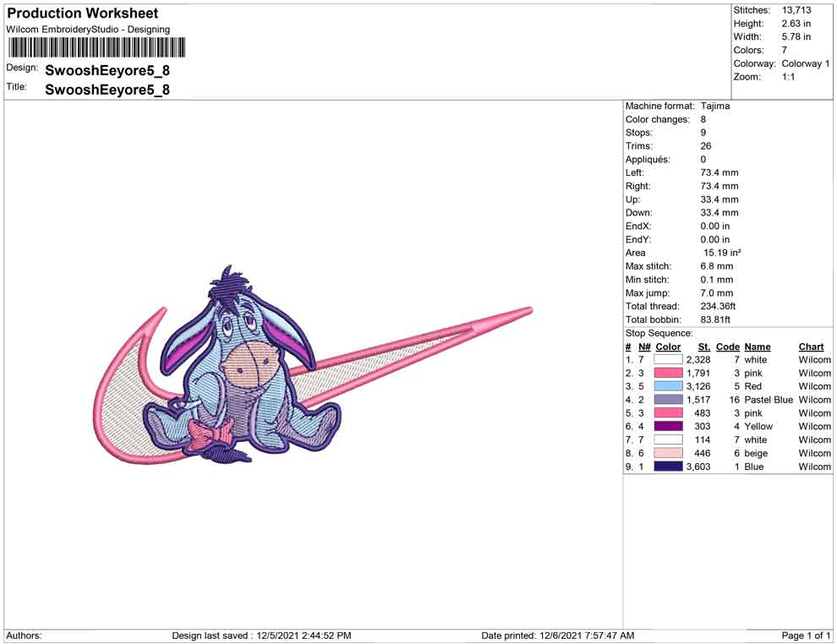Viewport: 837px width, 644px height.
Task: Click the Stops value '9'
Action: pos(703,133)
